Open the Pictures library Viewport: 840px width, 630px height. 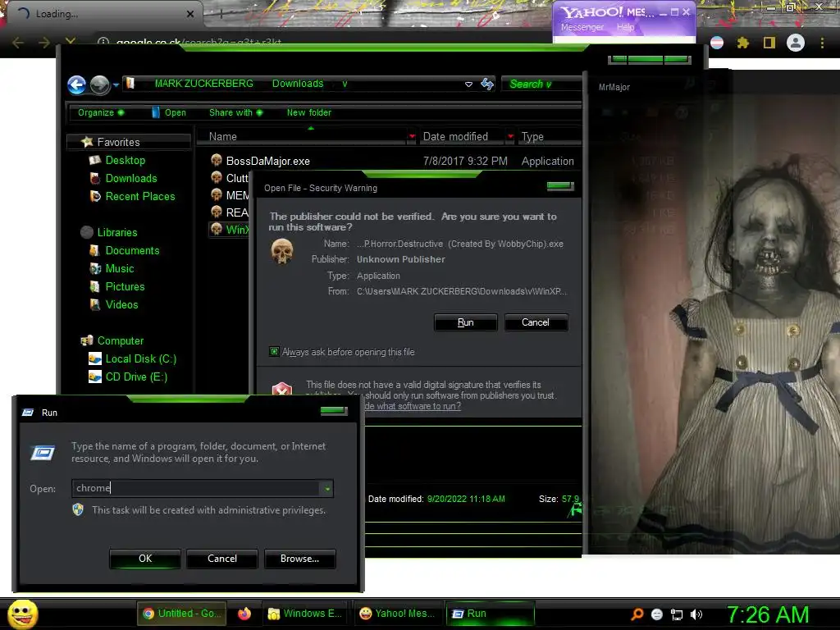(125, 286)
